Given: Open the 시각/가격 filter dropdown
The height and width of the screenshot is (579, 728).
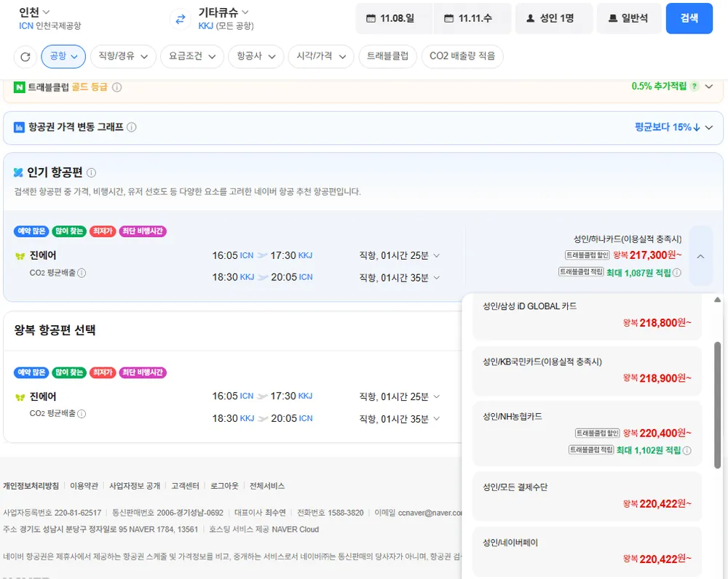Looking at the screenshot, I should click(x=321, y=57).
